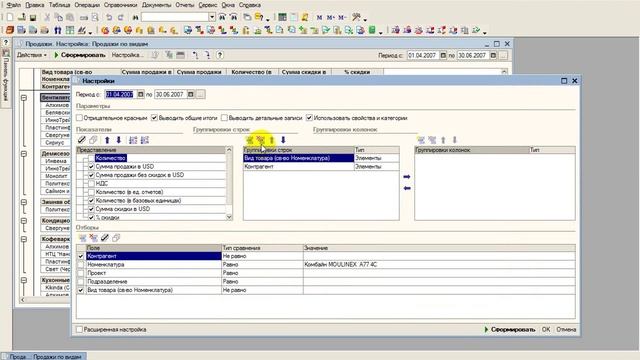Move grouping to columns with right arrow
Viewport: 640px width, 360px height.
click(407, 177)
